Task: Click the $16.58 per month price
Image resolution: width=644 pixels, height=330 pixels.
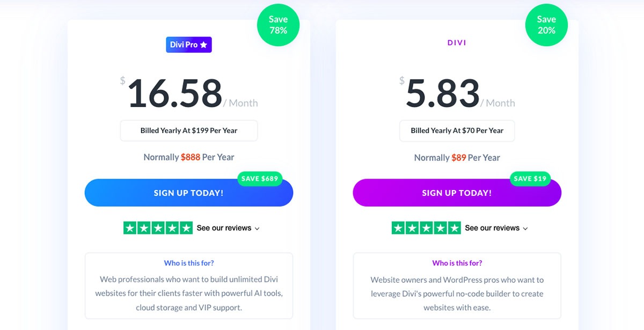Action: 189,93
